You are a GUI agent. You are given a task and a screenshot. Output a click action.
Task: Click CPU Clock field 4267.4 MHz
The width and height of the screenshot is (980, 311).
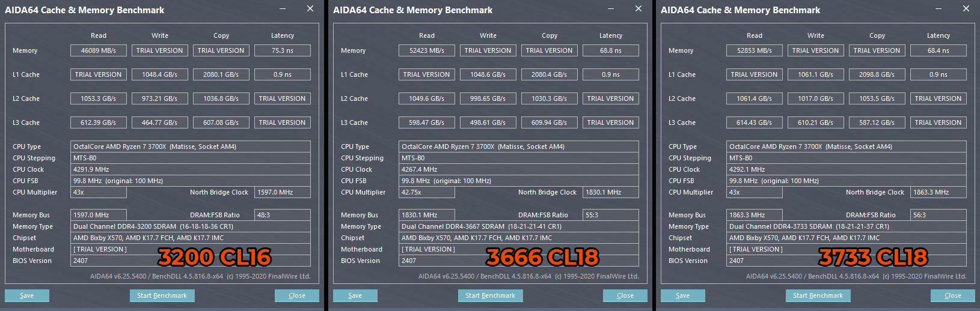[519, 169]
